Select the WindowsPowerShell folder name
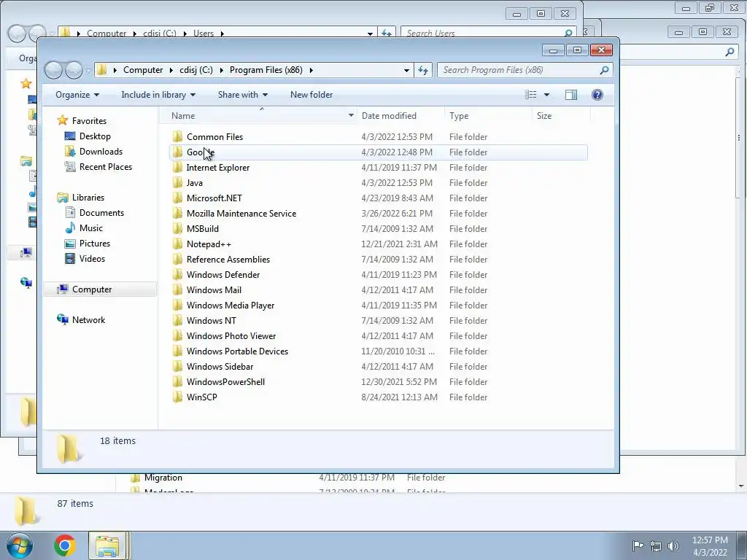747x560 pixels. tap(225, 382)
